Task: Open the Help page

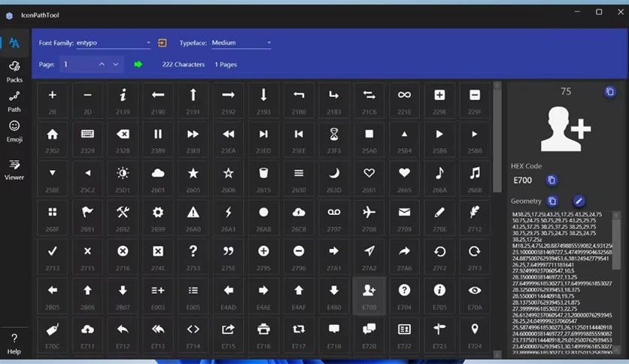Action: coord(14,344)
